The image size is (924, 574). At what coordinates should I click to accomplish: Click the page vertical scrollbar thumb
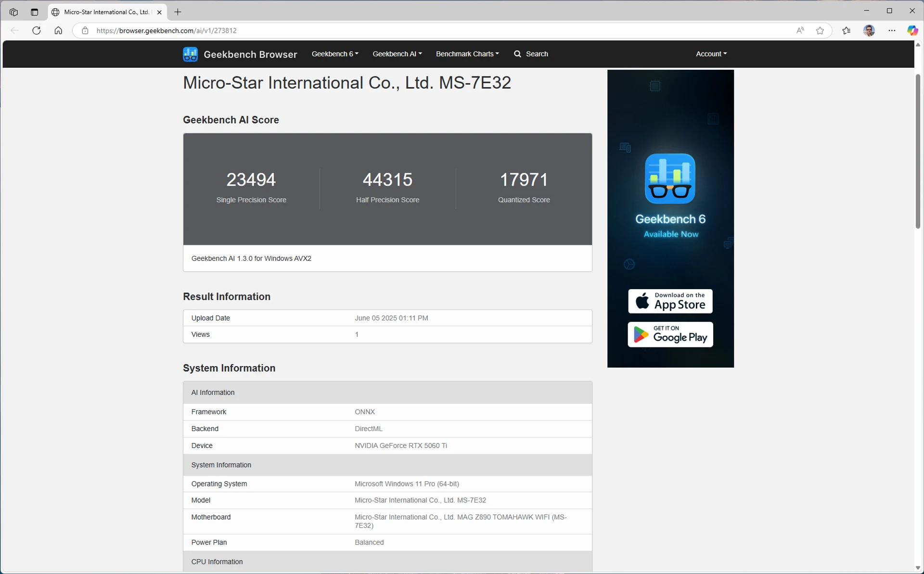tap(918, 151)
